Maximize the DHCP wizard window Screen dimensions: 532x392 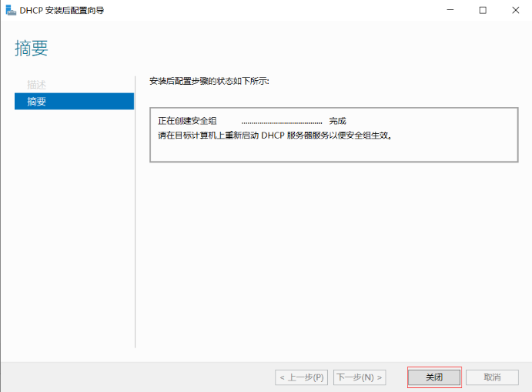483,10
